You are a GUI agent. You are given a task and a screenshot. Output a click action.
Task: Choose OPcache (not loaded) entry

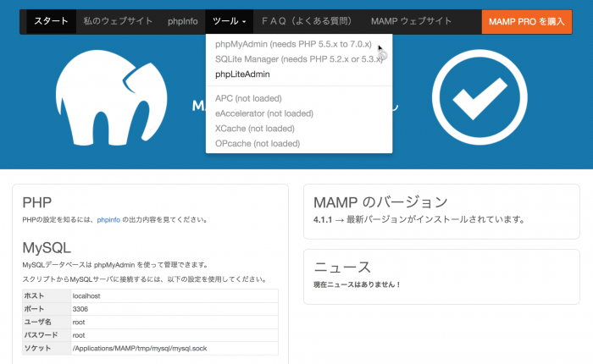(258, 144)
